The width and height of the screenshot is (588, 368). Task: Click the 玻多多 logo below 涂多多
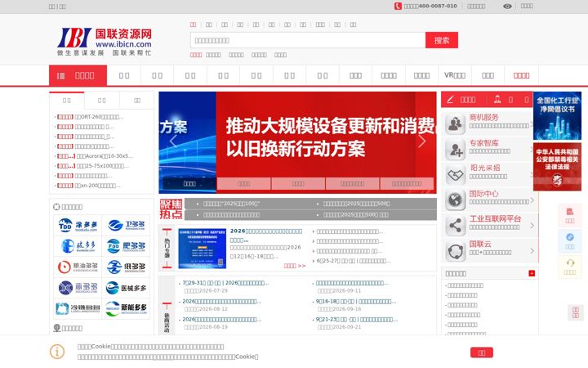coord(78,246)
